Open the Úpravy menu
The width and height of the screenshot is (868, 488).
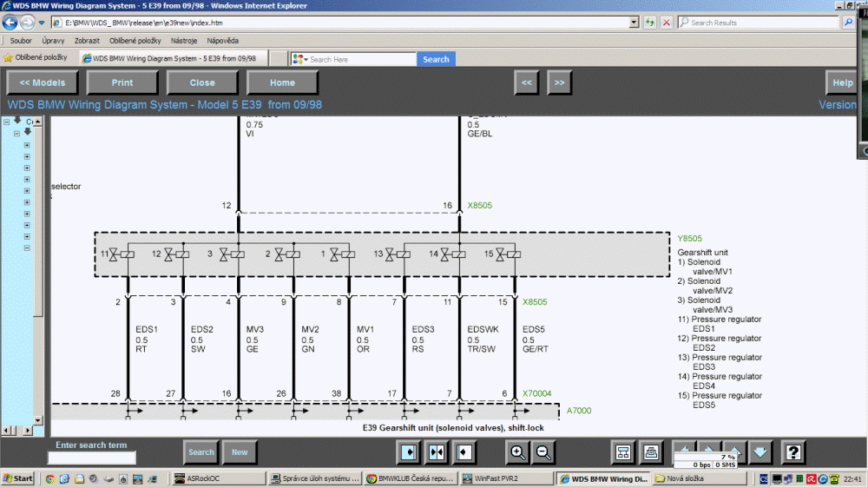(53, 41)
